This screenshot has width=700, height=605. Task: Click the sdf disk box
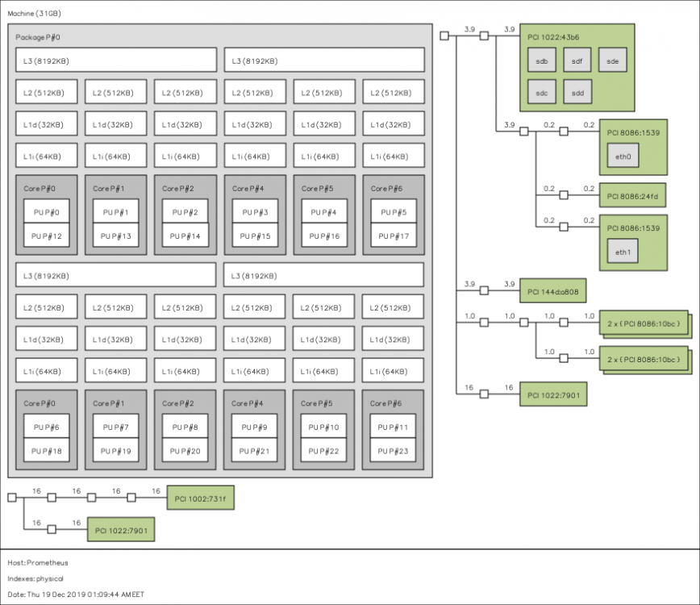577,60
